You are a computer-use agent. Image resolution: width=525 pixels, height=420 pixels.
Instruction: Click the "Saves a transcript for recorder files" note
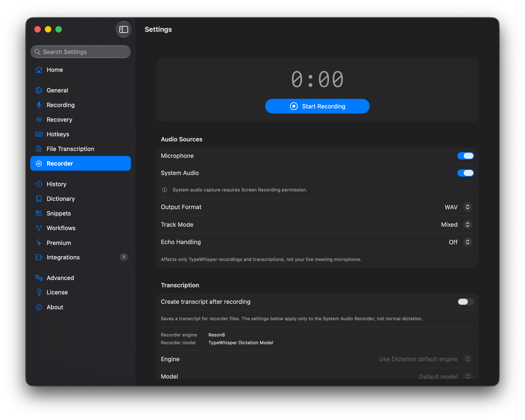pyautogui.click(x=292, y=319)
